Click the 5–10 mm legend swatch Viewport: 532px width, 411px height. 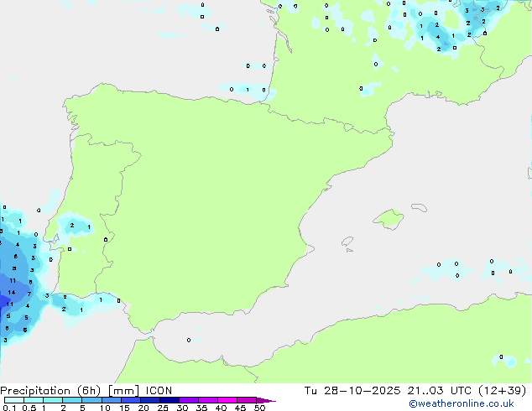[x=91, y=400]
